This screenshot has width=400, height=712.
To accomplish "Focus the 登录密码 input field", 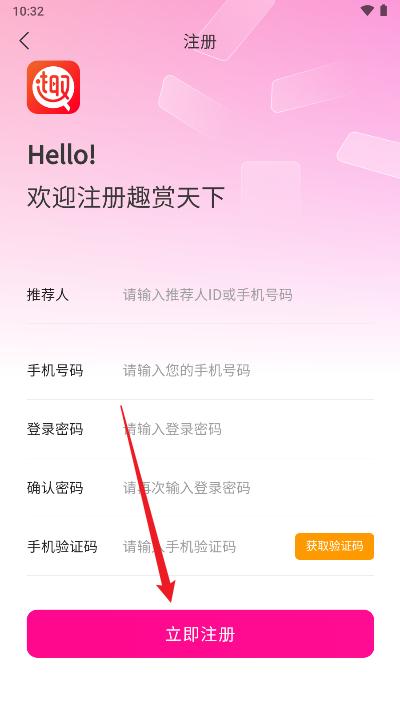I will (x=247, y=429).
